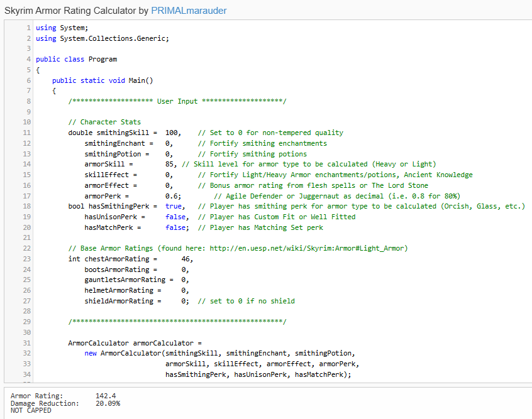Click the Armor Rating output 142.4

pyautogui.click(x=106, y=396)
